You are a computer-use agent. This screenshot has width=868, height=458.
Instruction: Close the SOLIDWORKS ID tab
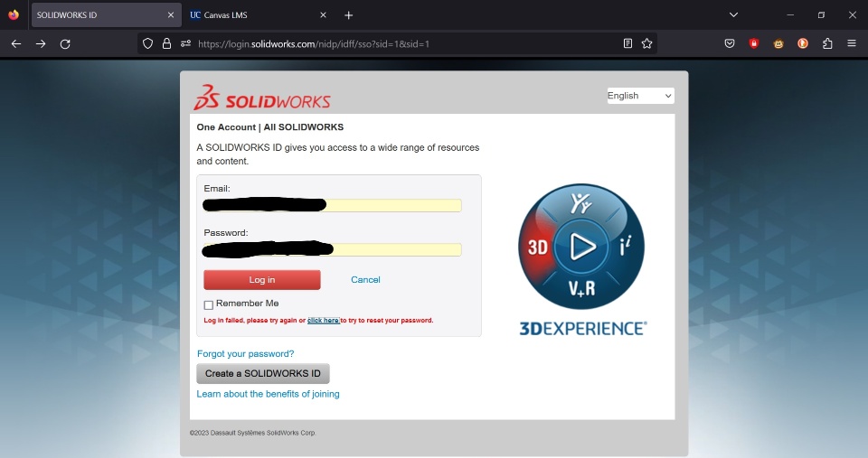(171, 15)
